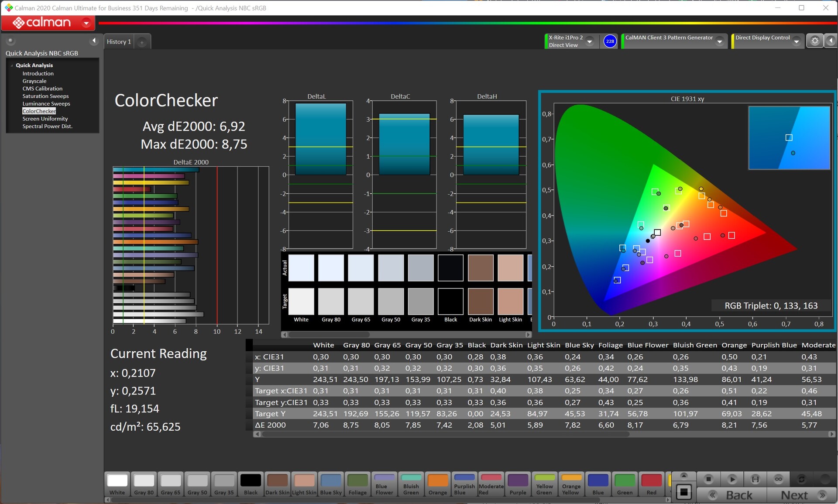Expand the CalMAN Client 3 Pattern Generator dropdown
The height and width of the screenshot is (504, 838).
720,41
